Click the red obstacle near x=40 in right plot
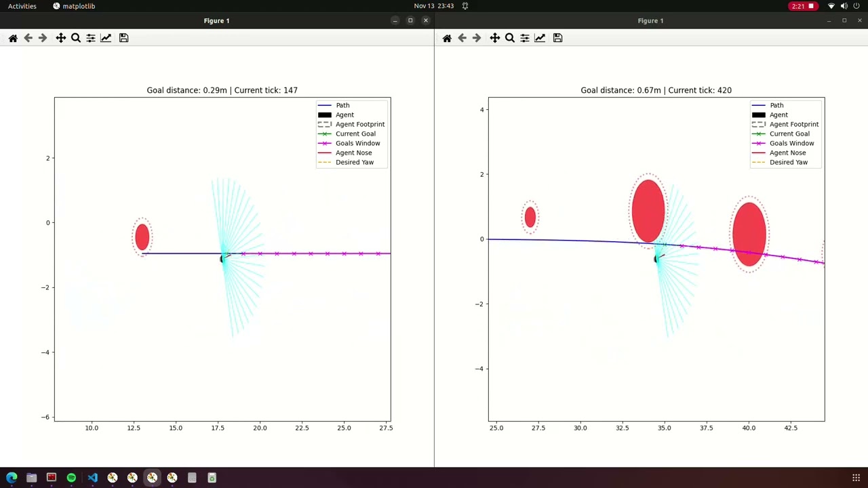The width and height of the screenshot is (868, 488). pyautogui.click(x=749, y=235)
